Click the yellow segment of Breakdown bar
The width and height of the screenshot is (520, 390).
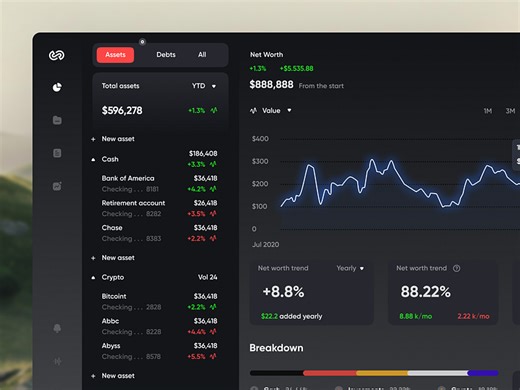pyautogui.click(x=382, y=373)
